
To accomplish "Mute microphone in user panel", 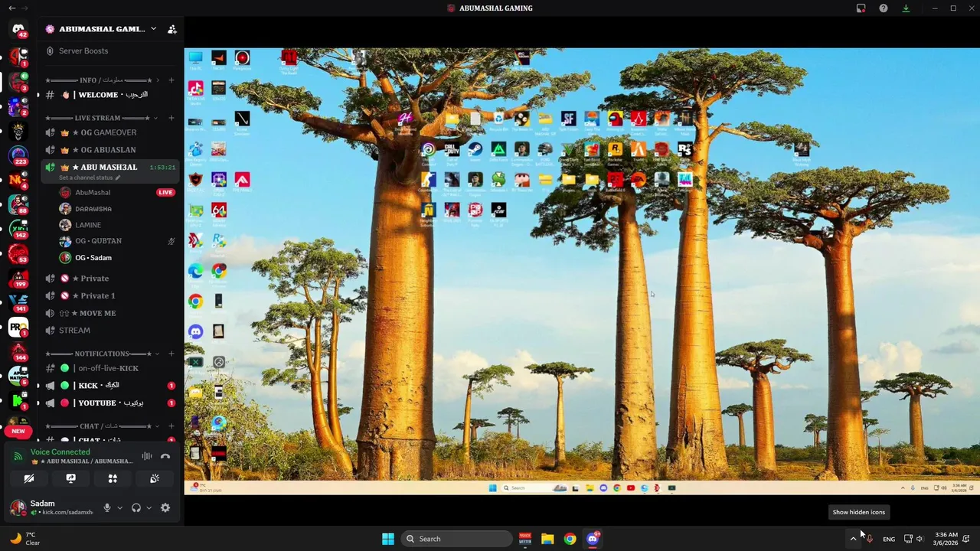I will (x=107, y=507).
